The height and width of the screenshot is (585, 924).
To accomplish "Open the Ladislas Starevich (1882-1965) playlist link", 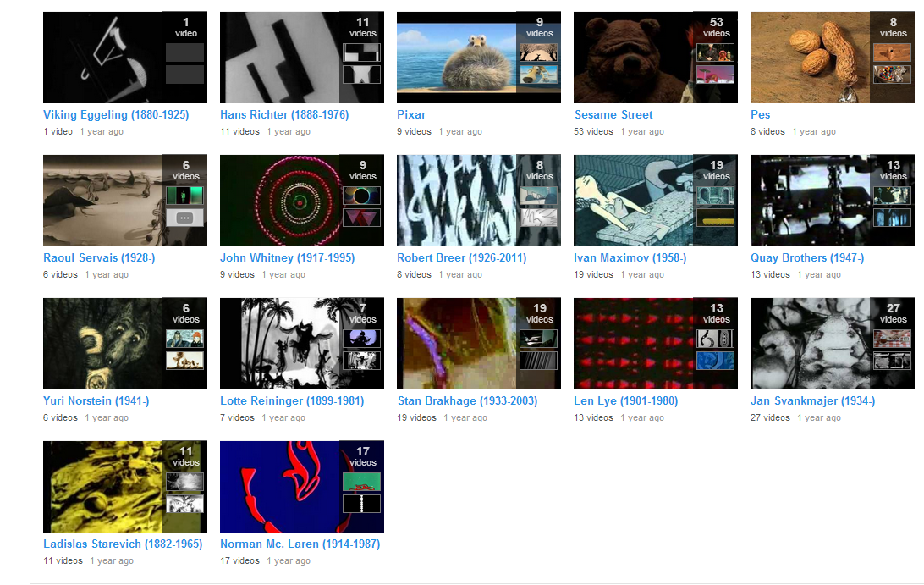I will click(x=123, y=544).
